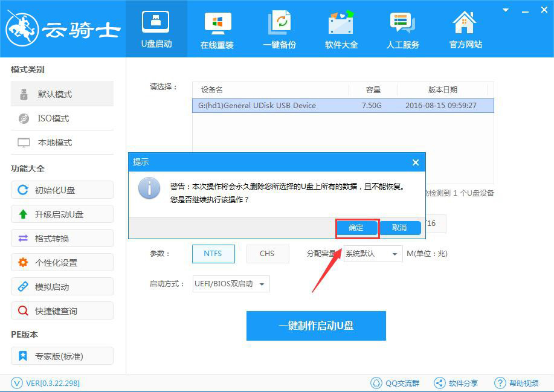Open 帮助视频 link
The image size is (554, 392).
point(524,383)
